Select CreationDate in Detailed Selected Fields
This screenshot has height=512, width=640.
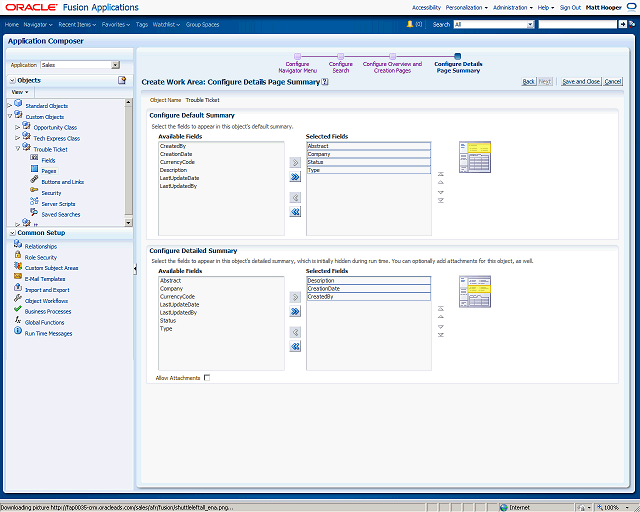click(x=368, y=289)
